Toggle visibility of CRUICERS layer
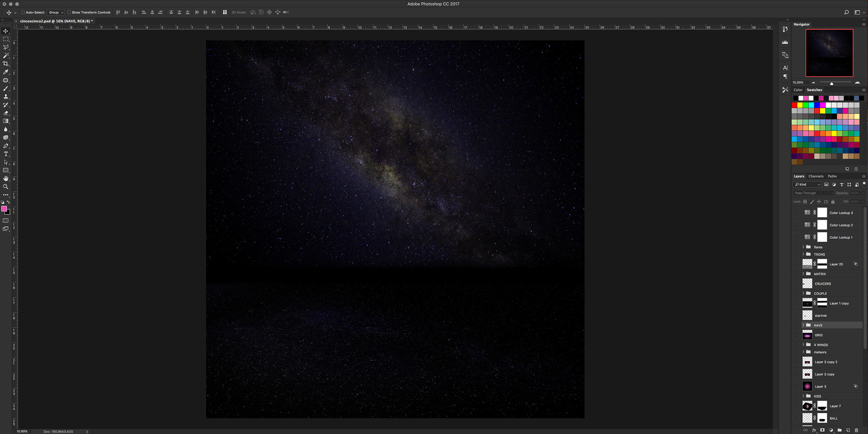This screenshot has height=434, width=868. (797, 284)
